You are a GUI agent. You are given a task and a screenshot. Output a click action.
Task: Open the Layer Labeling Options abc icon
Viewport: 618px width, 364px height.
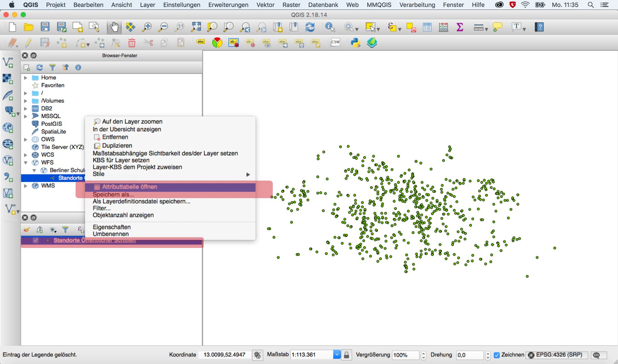click(x=201, y=42)
